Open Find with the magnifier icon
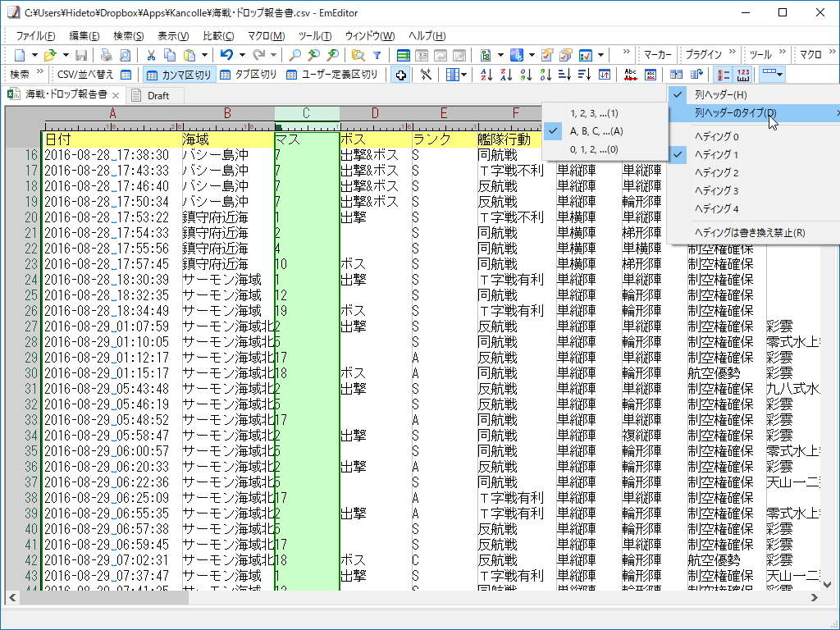The width and height of the screenshot is (840, 630). tap(294, 56)
